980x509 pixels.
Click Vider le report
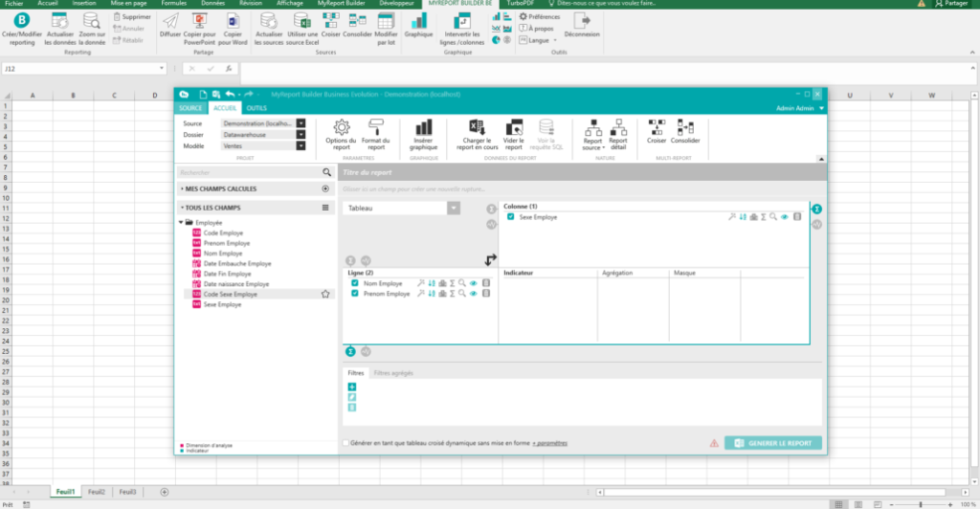[514, 135]
